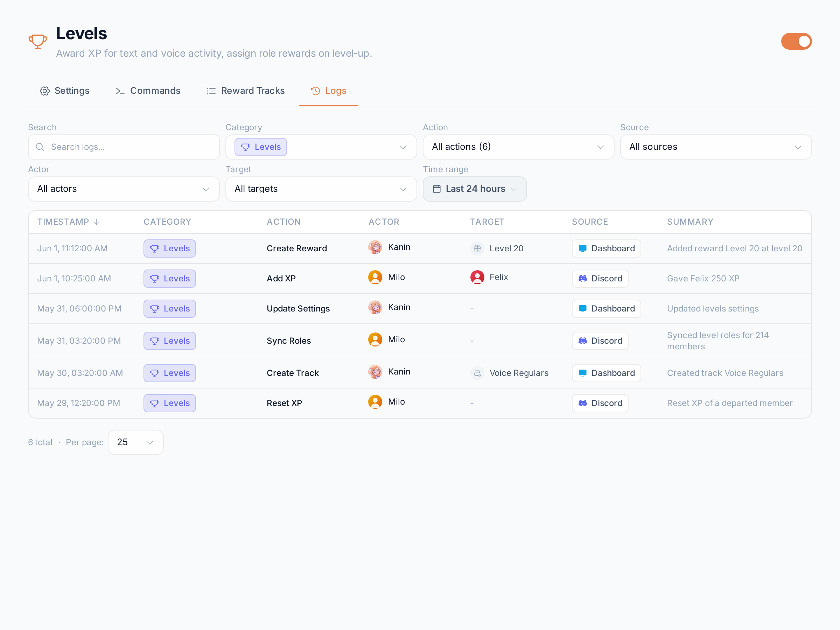
Task: Click the 'Gave Felix 250 XP' summary
Action: pos(703,278)
